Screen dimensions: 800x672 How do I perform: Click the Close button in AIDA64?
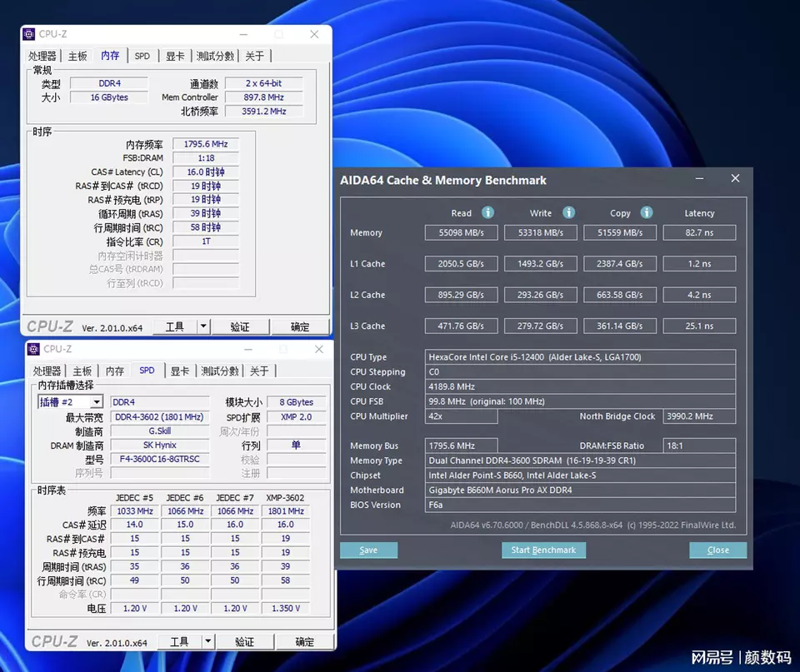pos(717,550)
